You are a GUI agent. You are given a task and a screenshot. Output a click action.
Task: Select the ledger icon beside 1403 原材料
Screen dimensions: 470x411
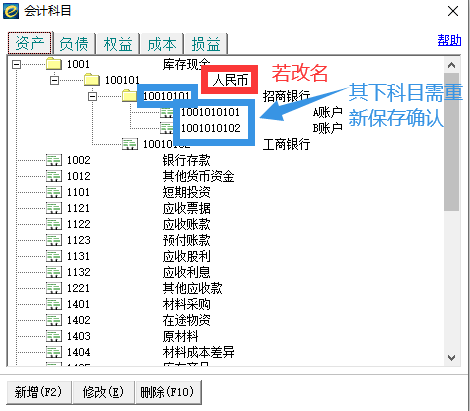[x=54, y=336]
